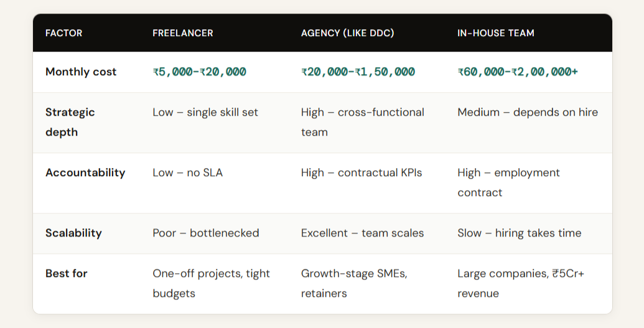Click the ₹20,000-₹1,50,000 agency price

click(x=358, y=72)
